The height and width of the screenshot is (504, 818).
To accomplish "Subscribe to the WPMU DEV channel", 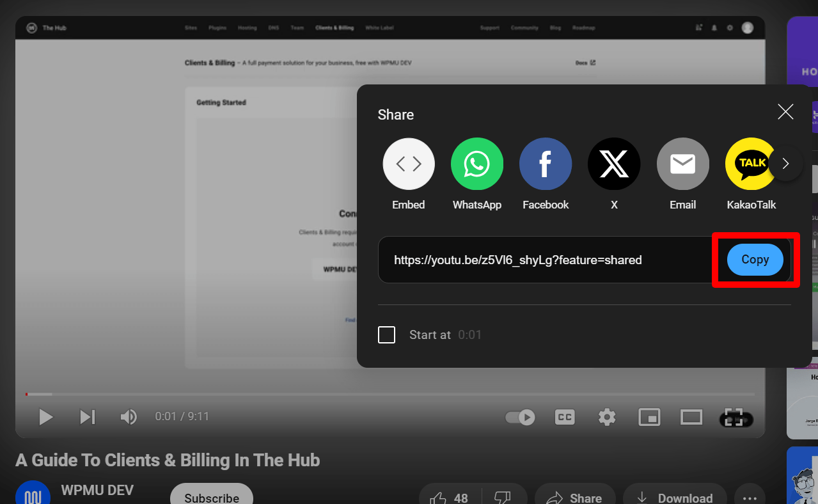I will tap(211, 498).
